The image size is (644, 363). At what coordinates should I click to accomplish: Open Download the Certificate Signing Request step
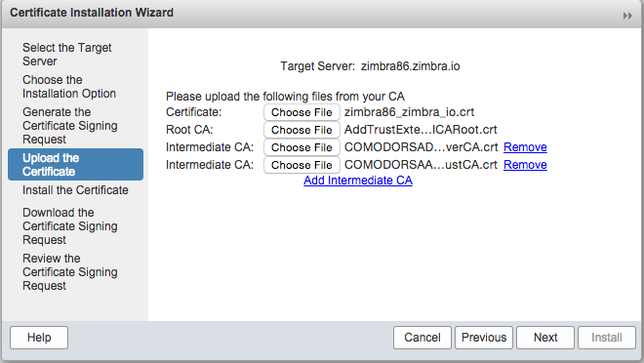coord(70,225)
